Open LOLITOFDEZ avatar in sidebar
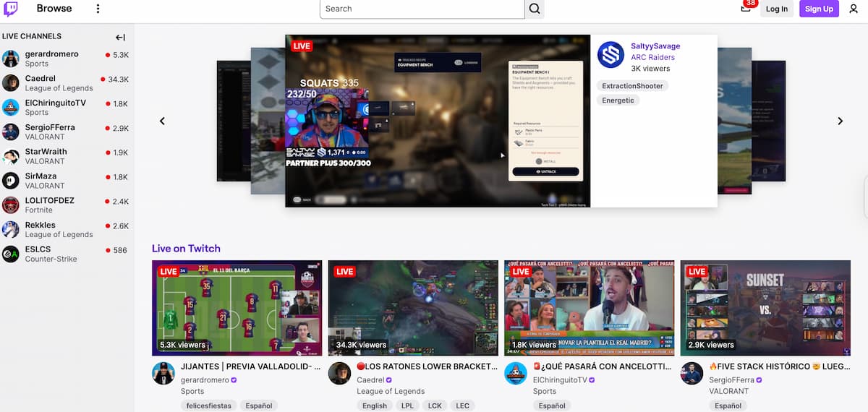Image resolution: width=868 pixels, height=412 pixels. pyautogui.click(x=11, y=205)
